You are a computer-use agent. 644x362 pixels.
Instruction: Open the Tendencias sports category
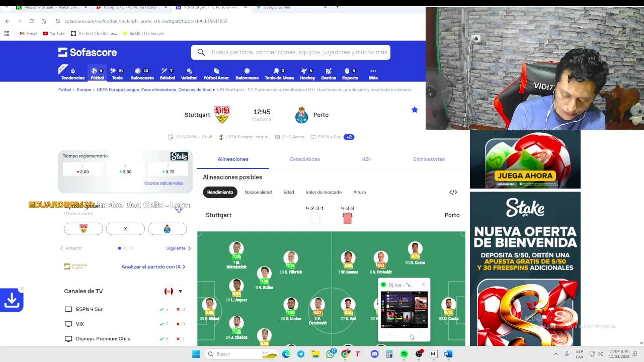pyautogui.click(x=73, y=74)
